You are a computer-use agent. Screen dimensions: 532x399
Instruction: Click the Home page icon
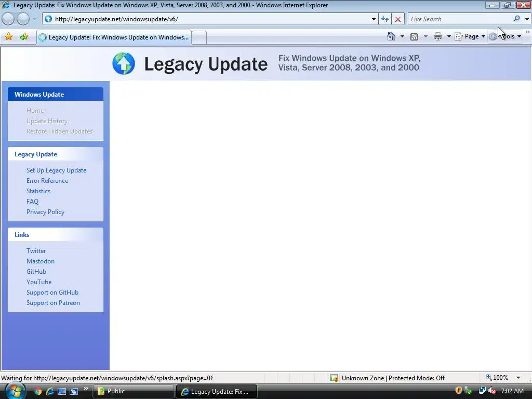(x=391, y=36)
